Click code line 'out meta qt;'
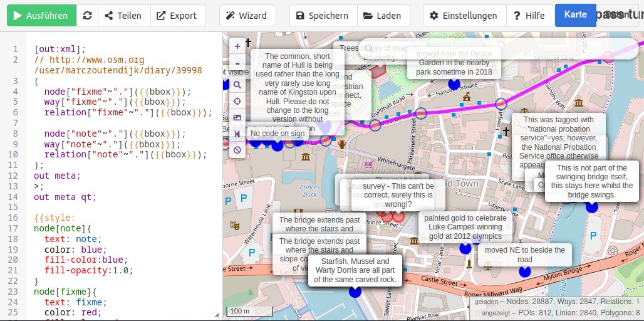The width and height of the screenshot is (644, 321). pyautogui.click(x=65, y=197)
